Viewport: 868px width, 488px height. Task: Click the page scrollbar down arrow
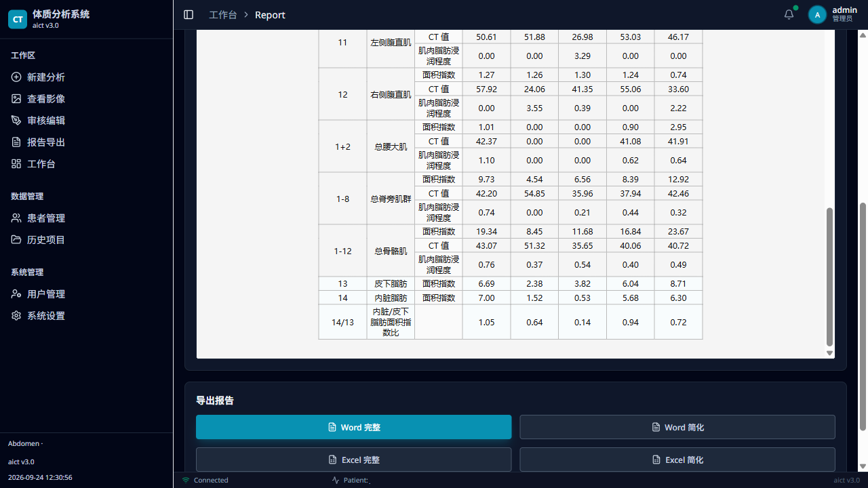pyautogui.click(x=863, y=466)
